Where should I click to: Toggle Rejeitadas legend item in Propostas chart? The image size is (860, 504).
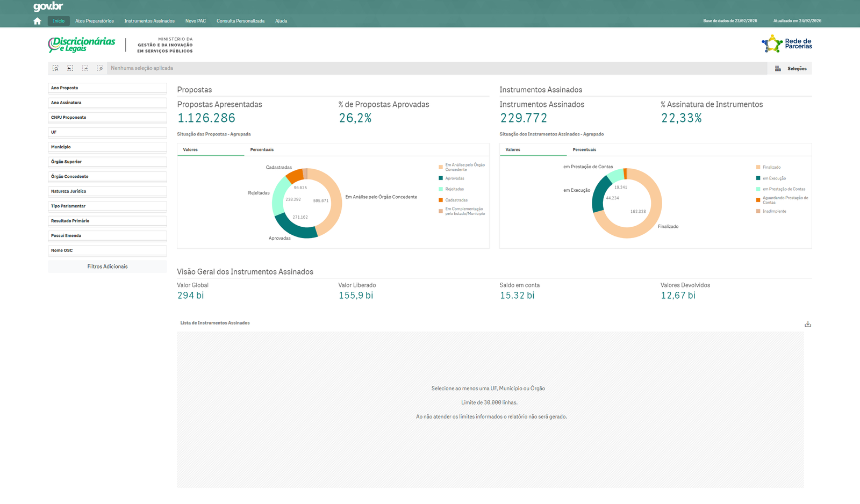click(x=454, y=189)
